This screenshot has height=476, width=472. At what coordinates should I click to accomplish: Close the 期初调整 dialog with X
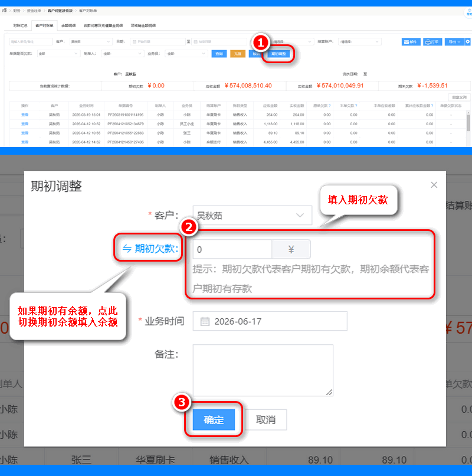434,185
